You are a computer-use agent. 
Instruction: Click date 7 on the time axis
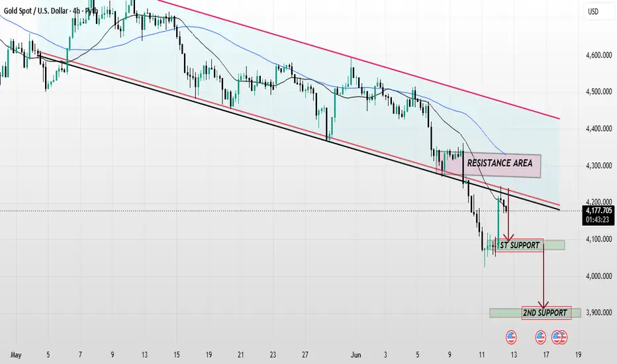[80, 355]
